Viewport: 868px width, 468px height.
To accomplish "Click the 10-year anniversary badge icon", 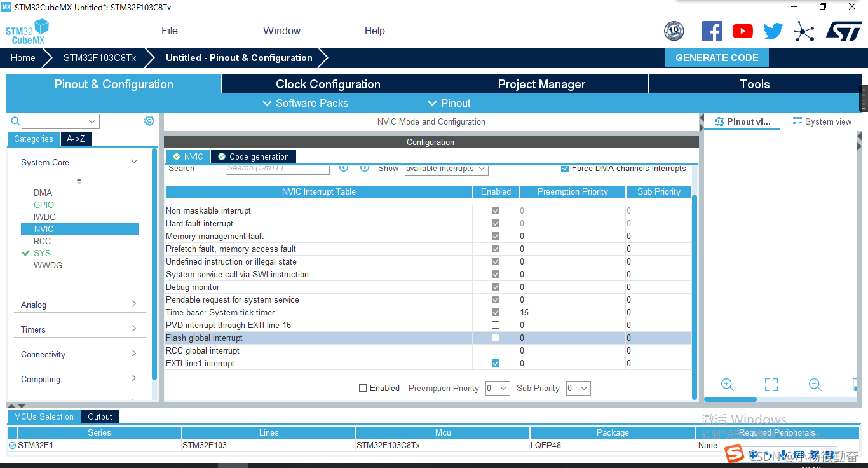I will point(674,31).
